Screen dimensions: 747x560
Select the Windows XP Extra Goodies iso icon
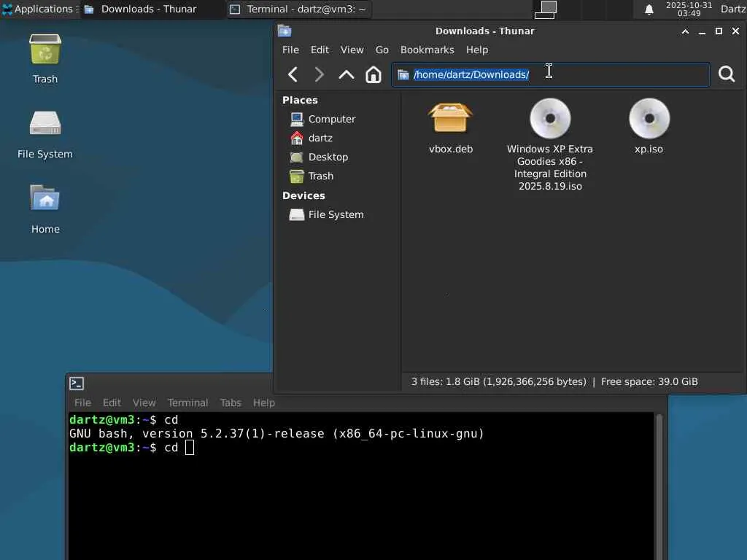[550, 118]
